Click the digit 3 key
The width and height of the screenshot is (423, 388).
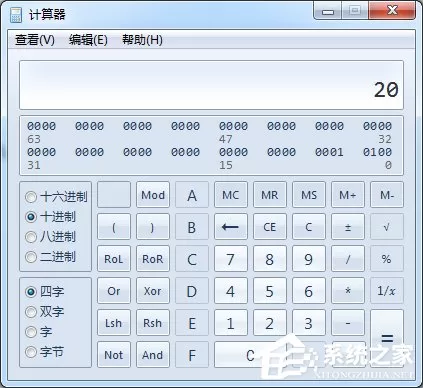click(x=309, y=323)
